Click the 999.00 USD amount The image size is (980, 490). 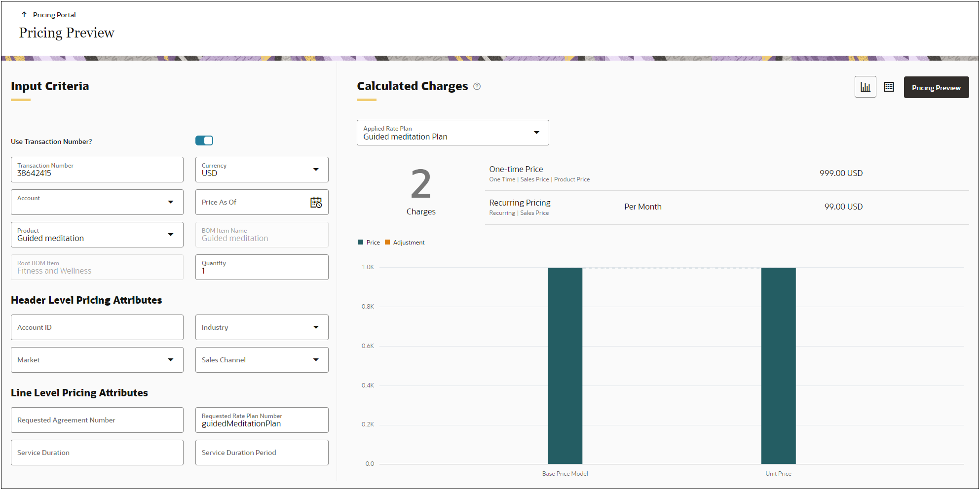[x=841, y=173]
